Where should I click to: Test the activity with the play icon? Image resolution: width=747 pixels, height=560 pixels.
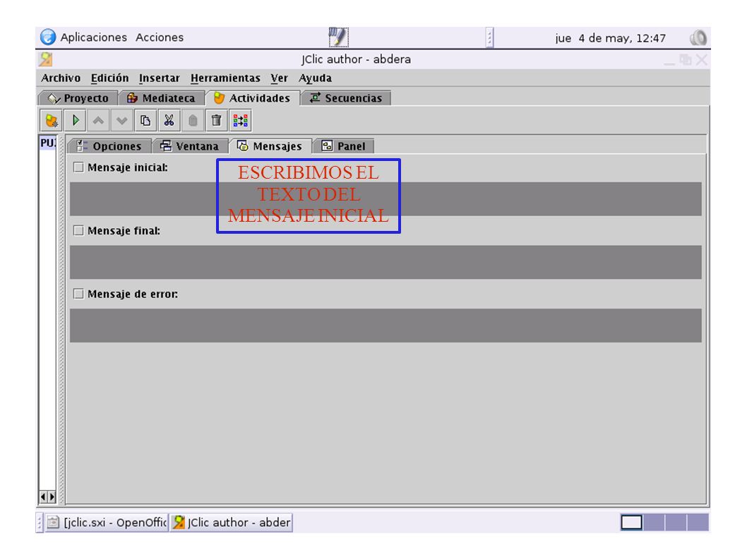75,121
